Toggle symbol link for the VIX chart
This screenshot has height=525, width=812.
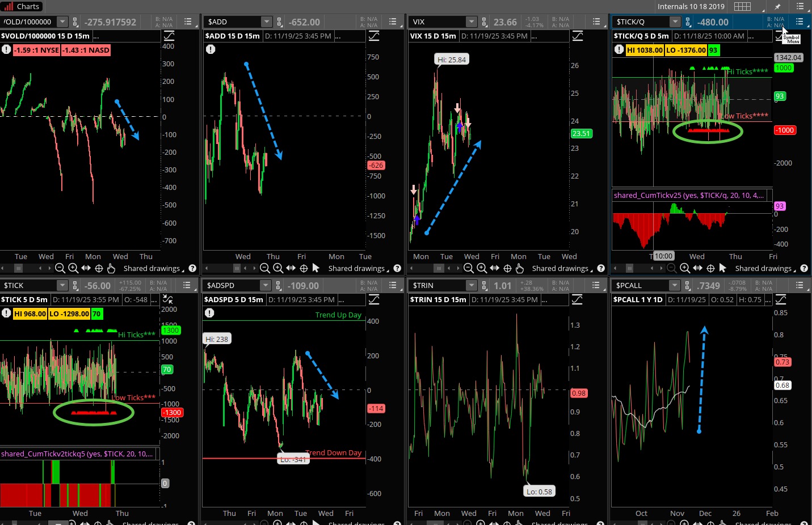[484, 22]
